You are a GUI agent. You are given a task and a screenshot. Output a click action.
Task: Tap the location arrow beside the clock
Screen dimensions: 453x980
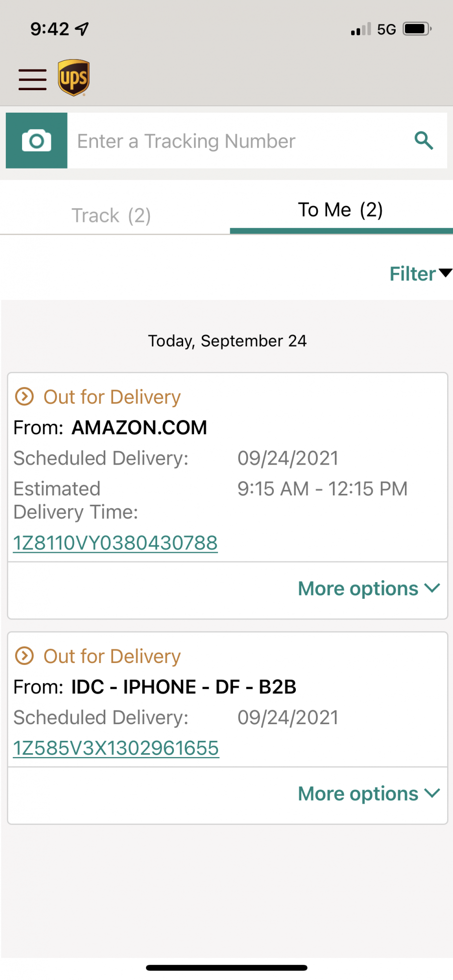82,29
